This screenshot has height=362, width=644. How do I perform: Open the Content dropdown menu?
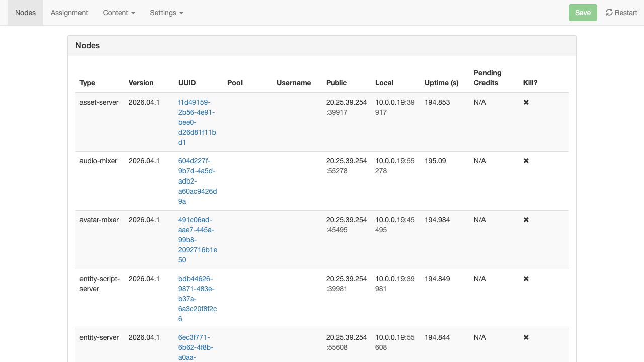pyautogui.click(x=119, y=13)
